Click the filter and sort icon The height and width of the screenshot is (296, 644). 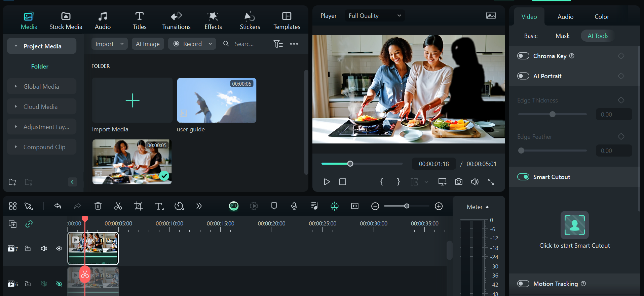point(278,44)
